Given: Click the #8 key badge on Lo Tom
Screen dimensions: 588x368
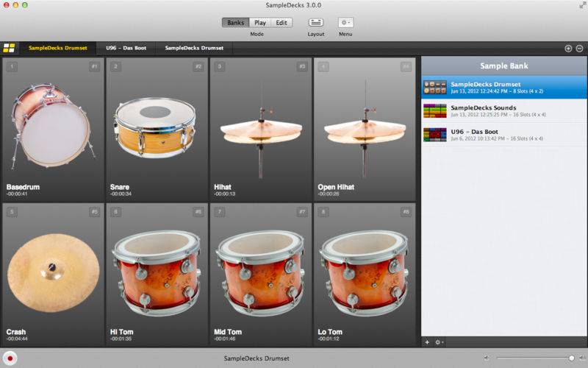Looking at the screenshot, I should (406, 212).
